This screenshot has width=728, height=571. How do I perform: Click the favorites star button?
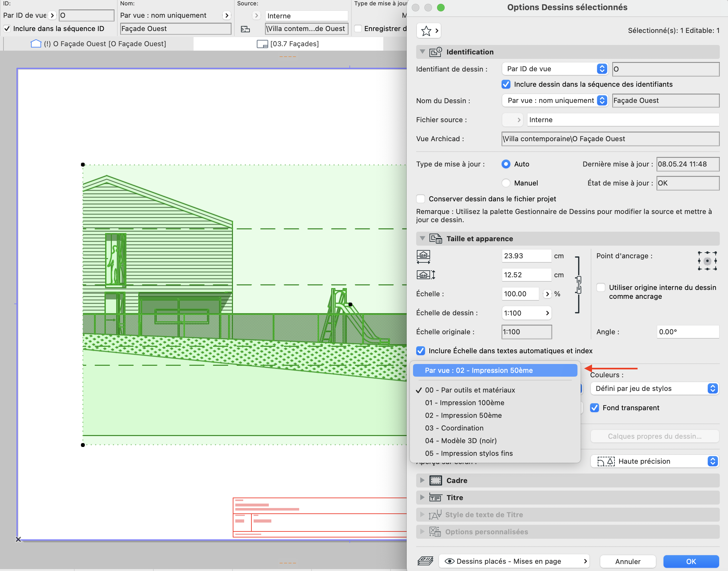point(429,31)
